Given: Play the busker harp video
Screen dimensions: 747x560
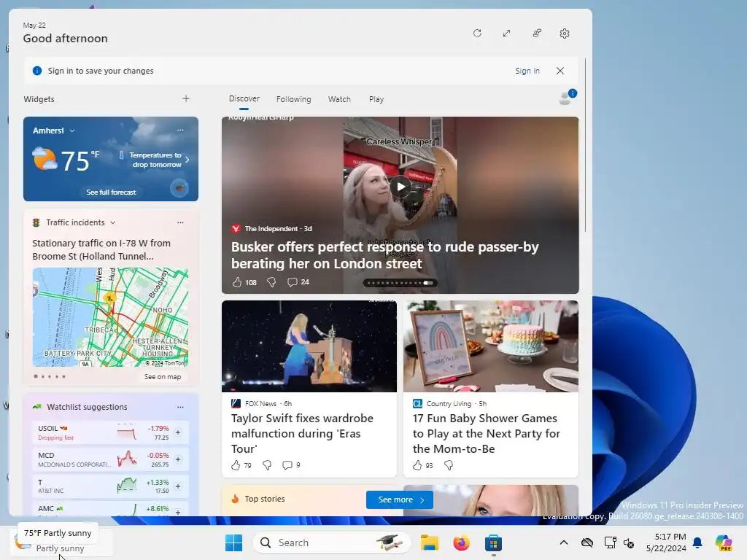Looking at the screenshot, I should point(400,187).
